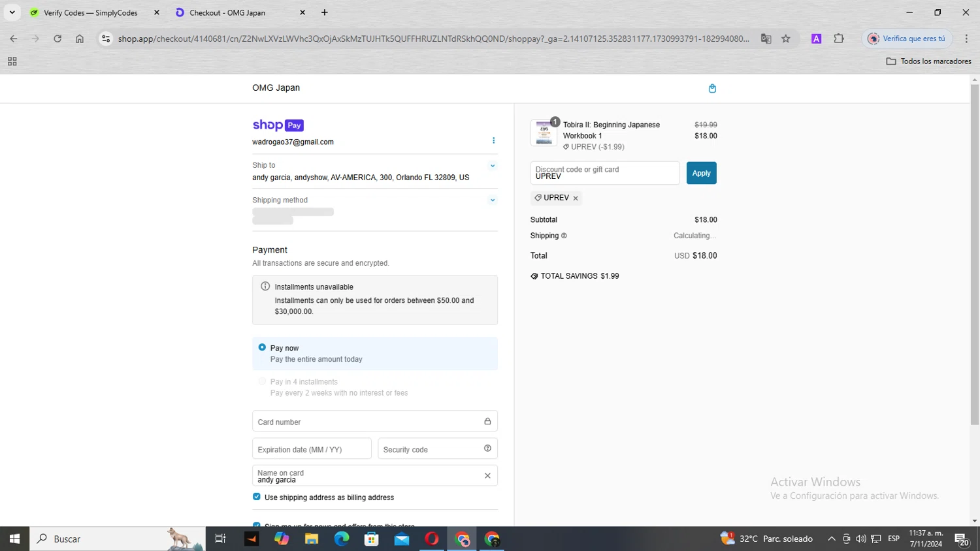Click the ESP language indicator
The image size is (980, 551).
(x=894, y=539)
